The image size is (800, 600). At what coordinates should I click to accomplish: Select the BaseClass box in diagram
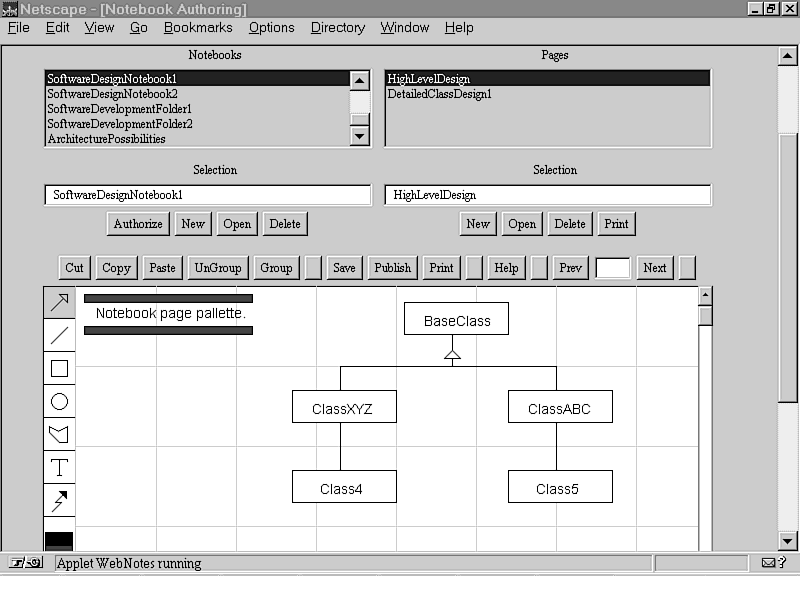pyautogui.click(x=456, y=320)
